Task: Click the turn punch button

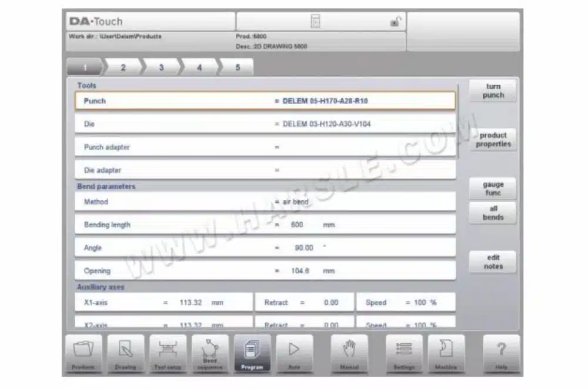Action: (x=493, y=90)
